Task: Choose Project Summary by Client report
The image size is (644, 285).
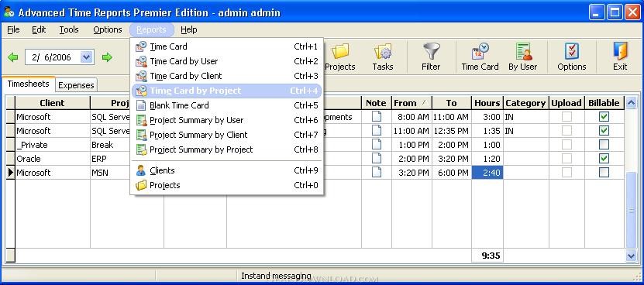Action: [x=226, y=135]
